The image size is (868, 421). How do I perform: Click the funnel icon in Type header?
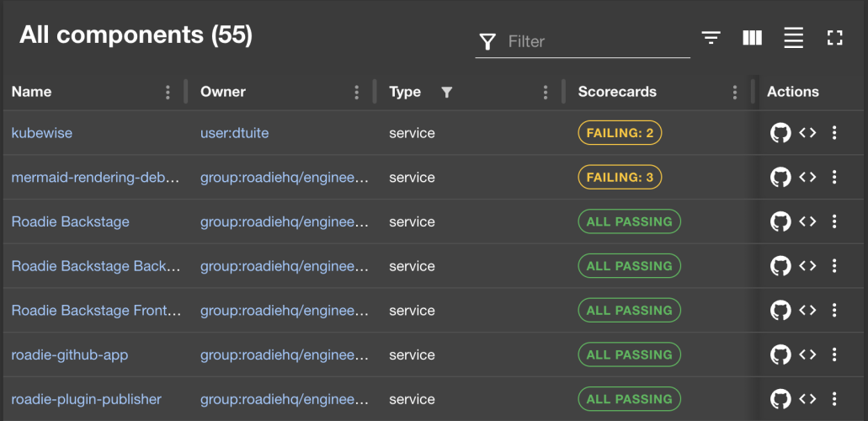[447, 93]
